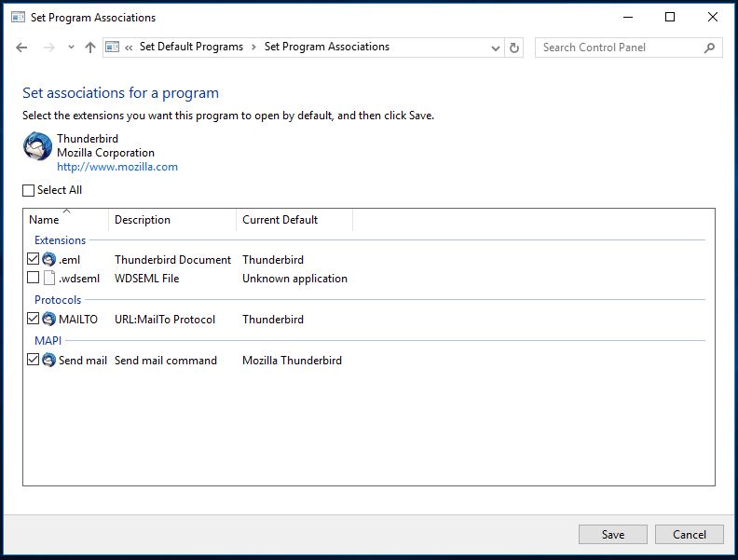Click the Thunderbird program icon

click(37, 146)
